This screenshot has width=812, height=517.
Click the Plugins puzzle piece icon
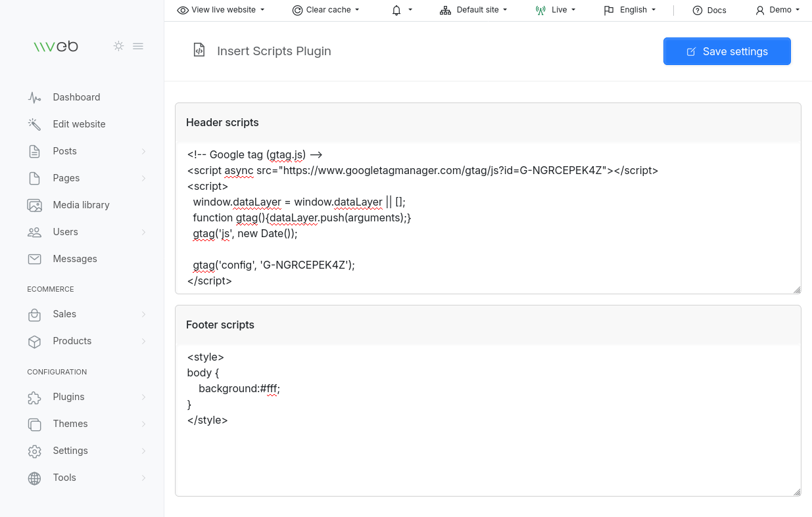click(x=34, y=397)
